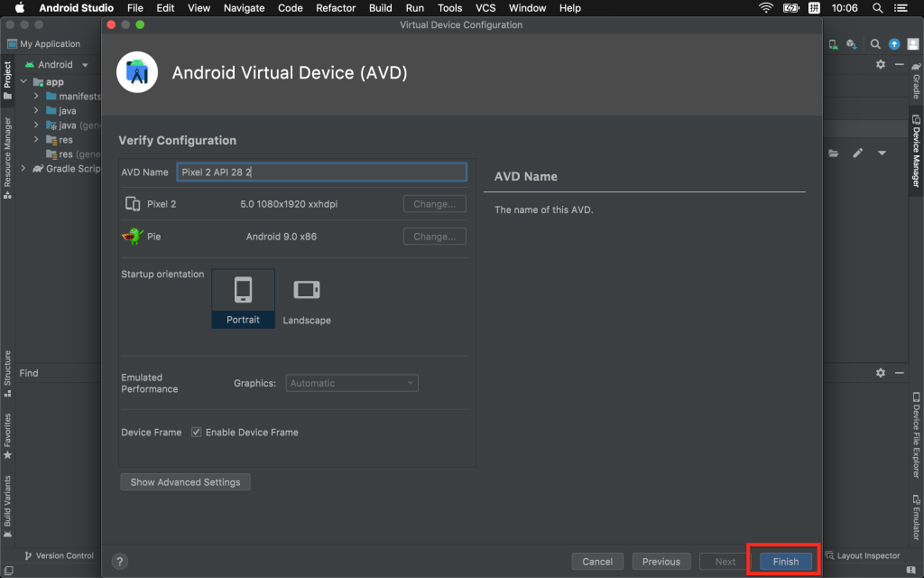Open SDK Manager from the toolbar icon
The height and width of the screenshot is (578, 924).
[x=852, y=44]
